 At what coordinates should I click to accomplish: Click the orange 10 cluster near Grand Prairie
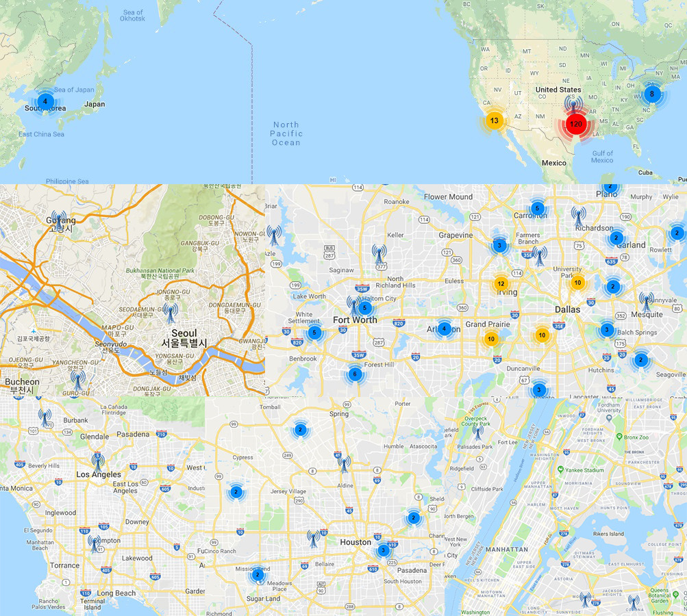pyautogui.click(x=491, y=339)
